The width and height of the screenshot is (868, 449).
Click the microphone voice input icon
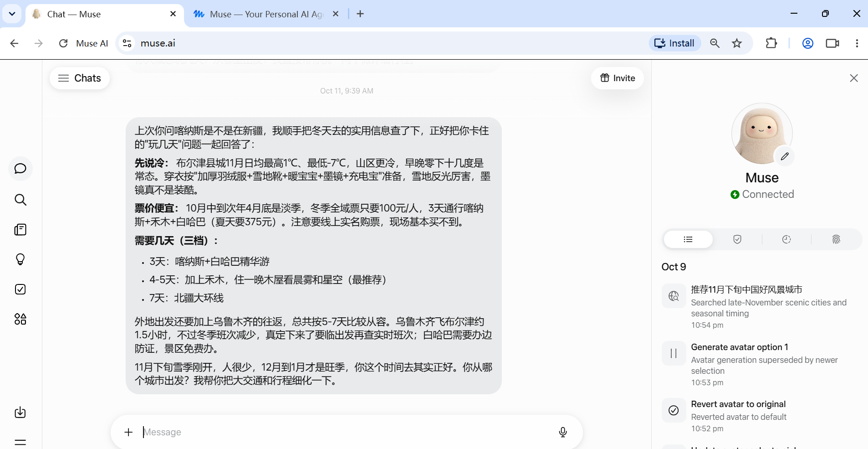pos(563,432)
